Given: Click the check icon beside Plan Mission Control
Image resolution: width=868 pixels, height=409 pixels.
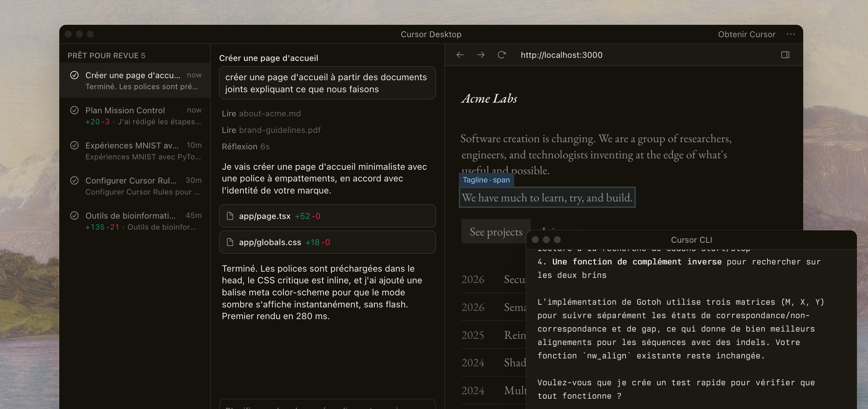Looking at the screenshot, I should pos(74,111).
